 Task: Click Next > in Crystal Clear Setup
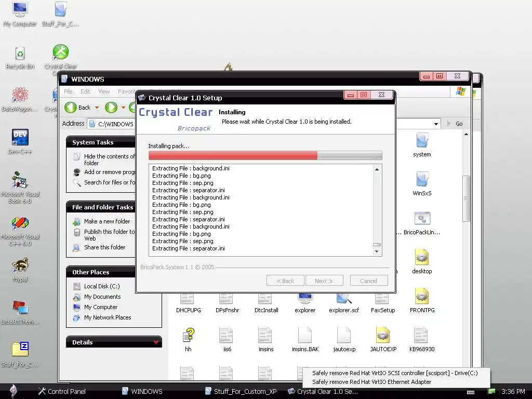(x=324, y=281)
